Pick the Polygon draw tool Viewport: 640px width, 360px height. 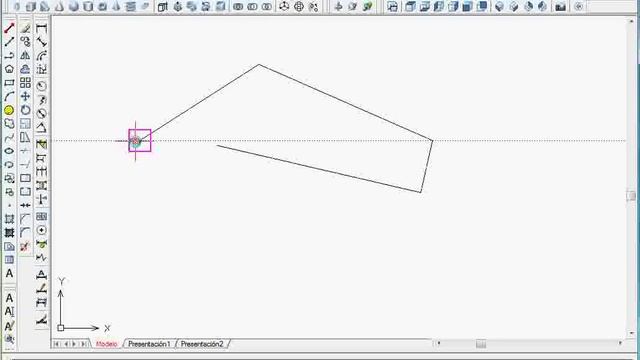tap(9, 69)
